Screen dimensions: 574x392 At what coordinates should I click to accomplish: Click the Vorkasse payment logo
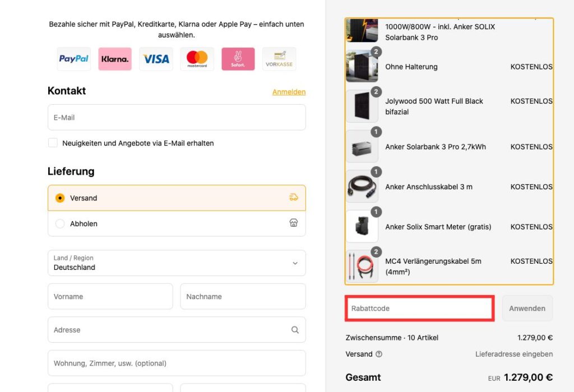point(279,59)
